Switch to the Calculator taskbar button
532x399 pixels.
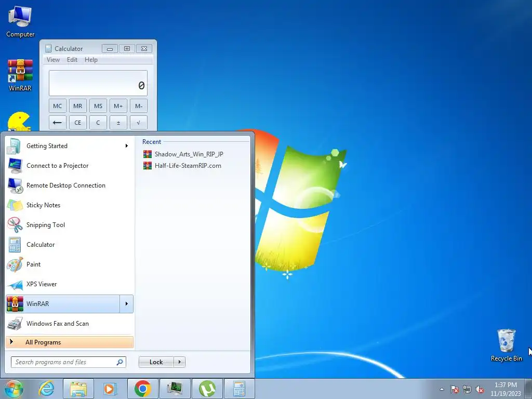240,389
